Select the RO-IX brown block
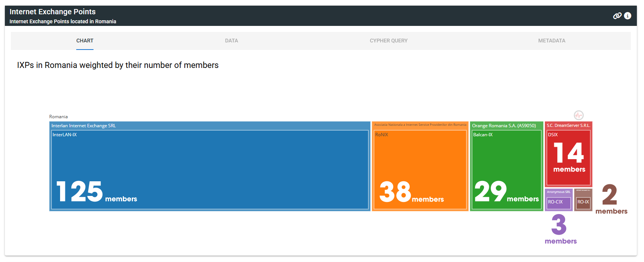Viewport: 644px width, 262px height. pos(583,203)
